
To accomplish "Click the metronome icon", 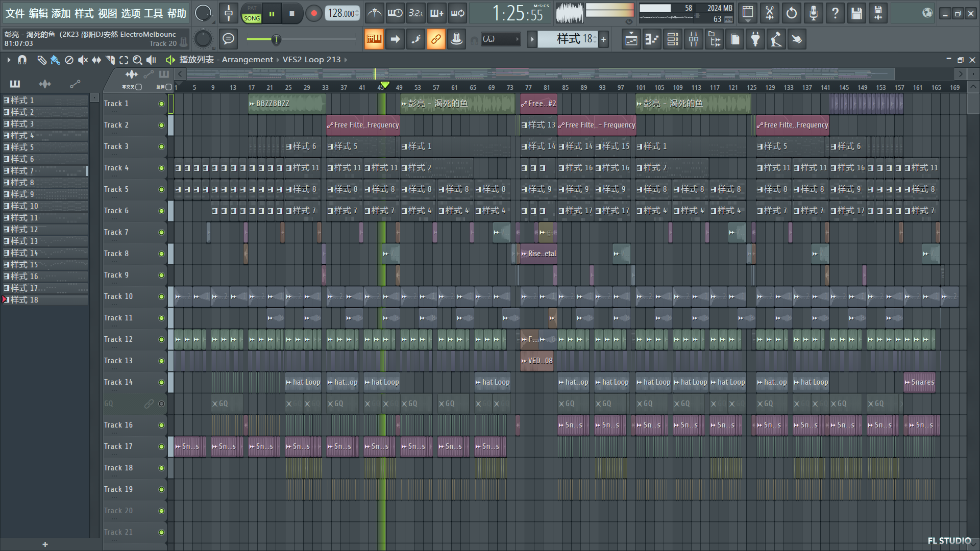I will pyautogui.click(x=375, y=13).
